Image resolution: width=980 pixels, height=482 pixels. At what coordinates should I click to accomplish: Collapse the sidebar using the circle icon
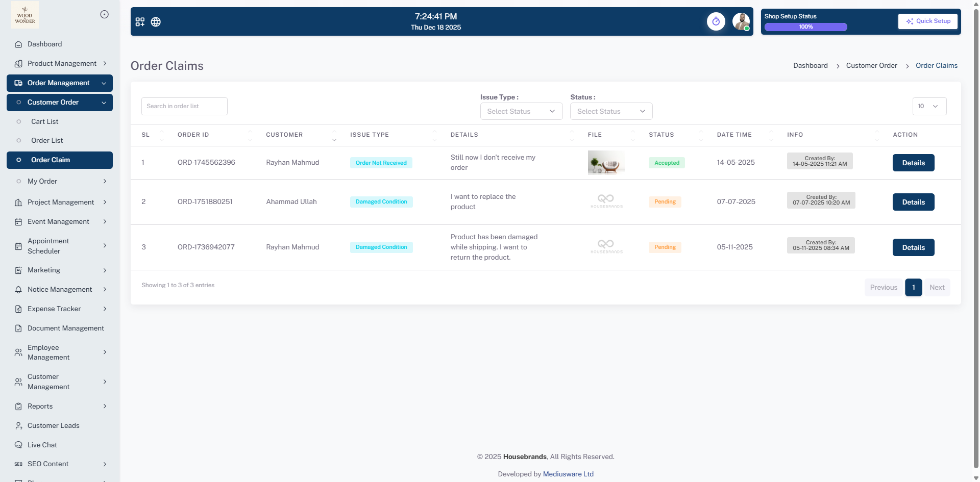point(104,14)
